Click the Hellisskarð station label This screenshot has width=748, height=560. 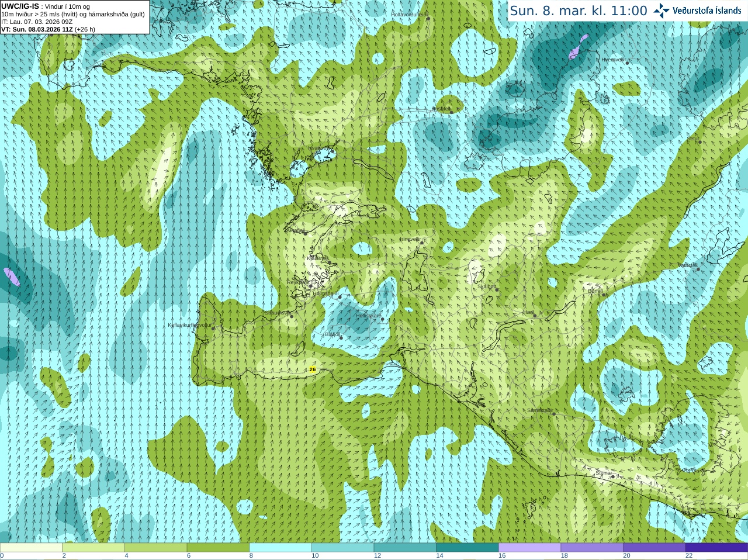[369, 316]
